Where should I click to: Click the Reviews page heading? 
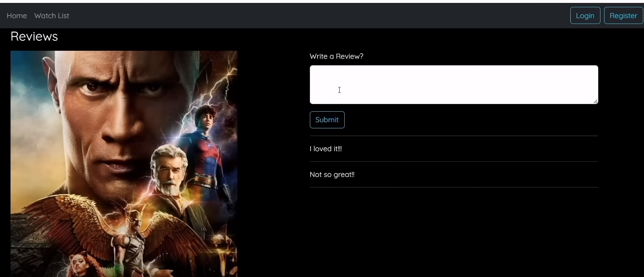pyautogui.click(x=34, y=36)
